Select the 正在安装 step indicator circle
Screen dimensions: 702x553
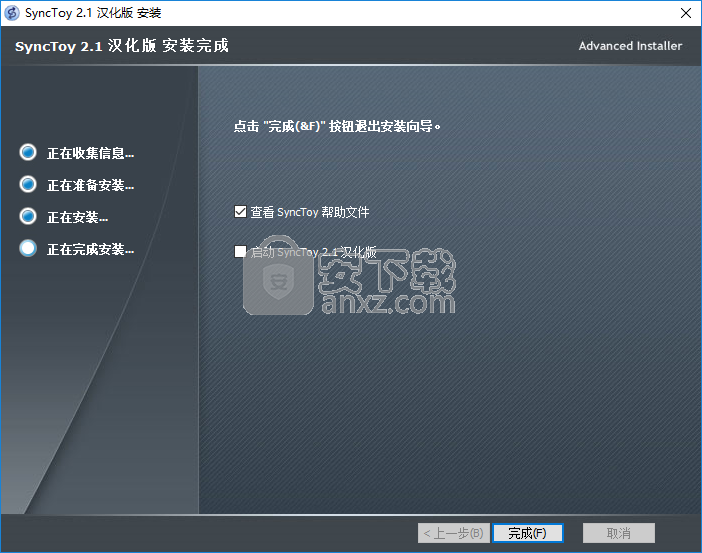[28, 216]
